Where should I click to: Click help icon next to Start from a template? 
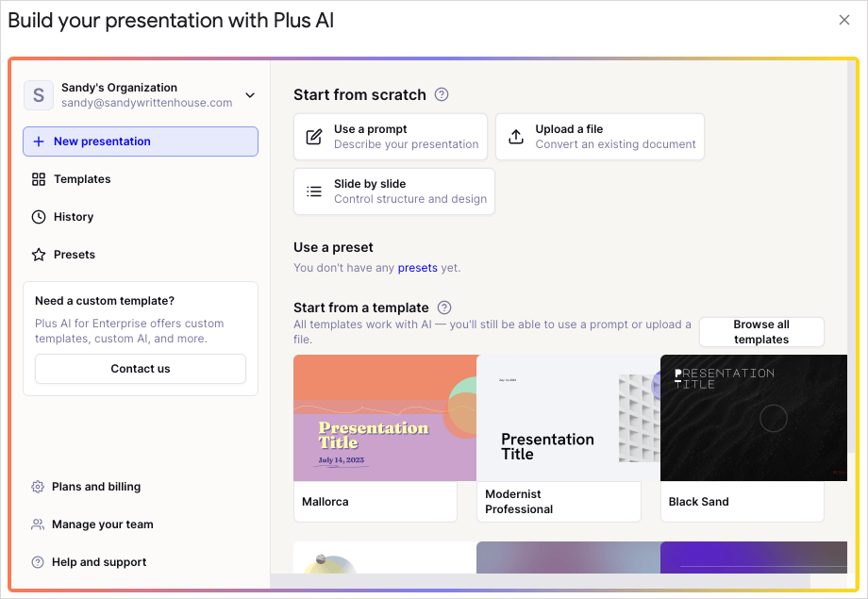coord(444,308)
